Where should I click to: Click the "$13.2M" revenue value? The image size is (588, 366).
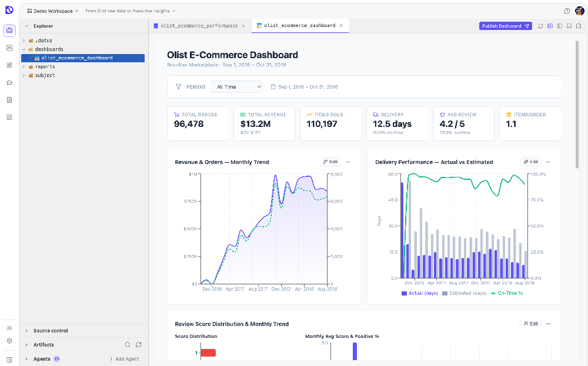[x=255, y=124]
